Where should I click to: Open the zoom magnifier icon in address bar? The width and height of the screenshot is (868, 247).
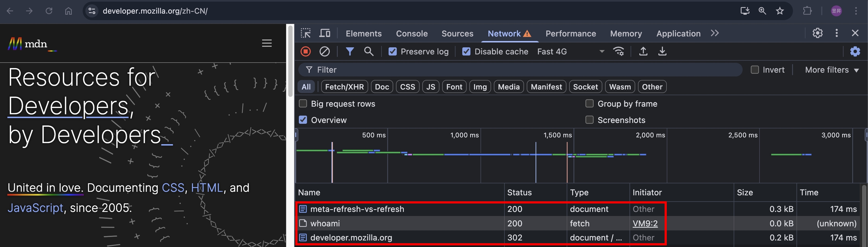tap(762, 11)
